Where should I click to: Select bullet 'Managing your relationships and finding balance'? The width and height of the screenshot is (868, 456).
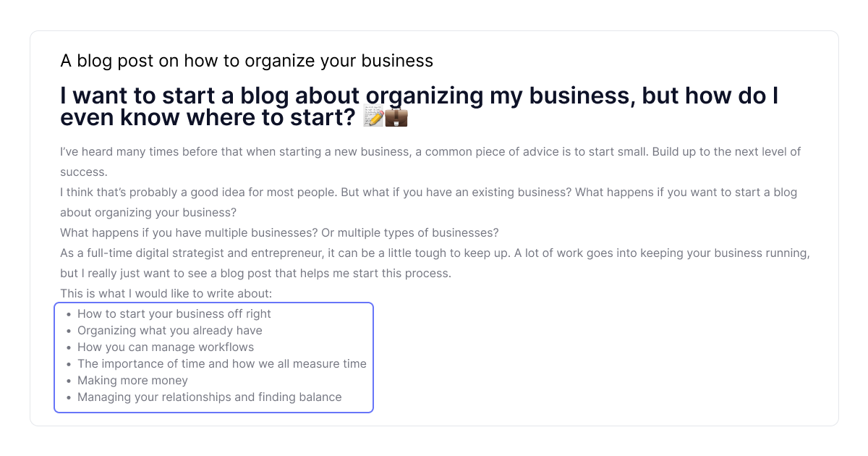[x=210, y=397]
